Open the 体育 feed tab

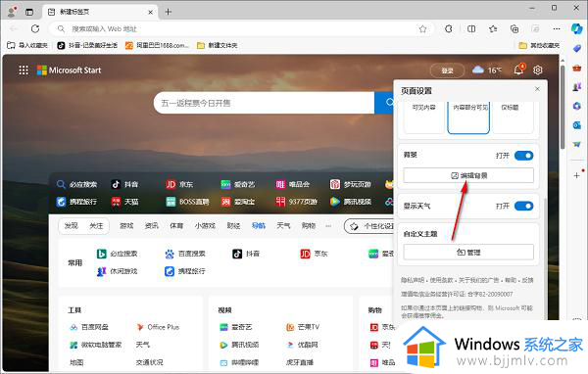click(176, 226)
